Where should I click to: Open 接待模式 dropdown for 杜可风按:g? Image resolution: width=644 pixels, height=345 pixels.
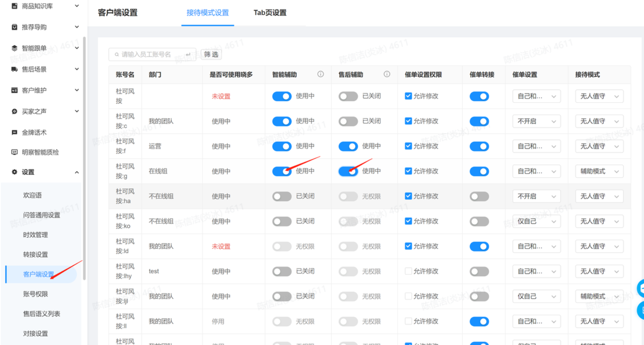click(x=599, y=171)
